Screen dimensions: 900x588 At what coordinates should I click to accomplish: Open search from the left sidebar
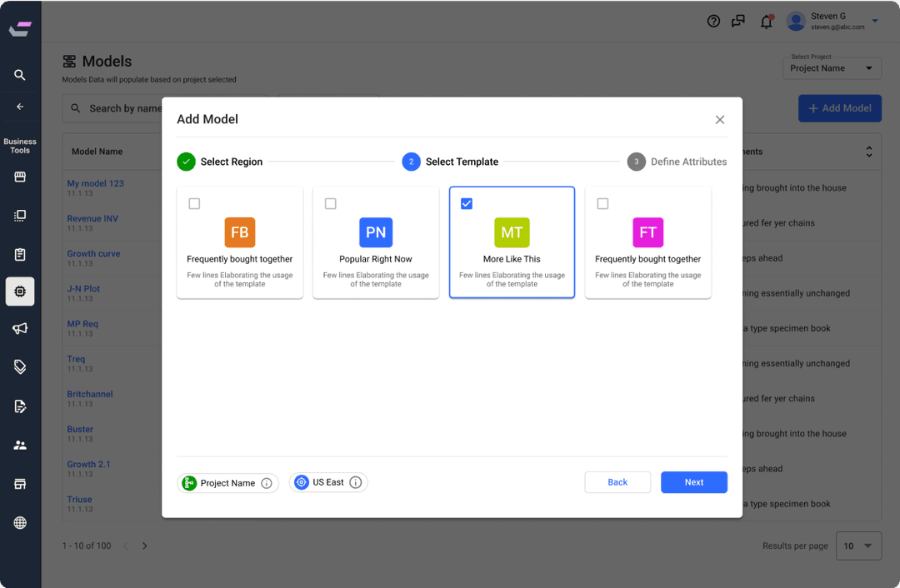pos(19,75)
